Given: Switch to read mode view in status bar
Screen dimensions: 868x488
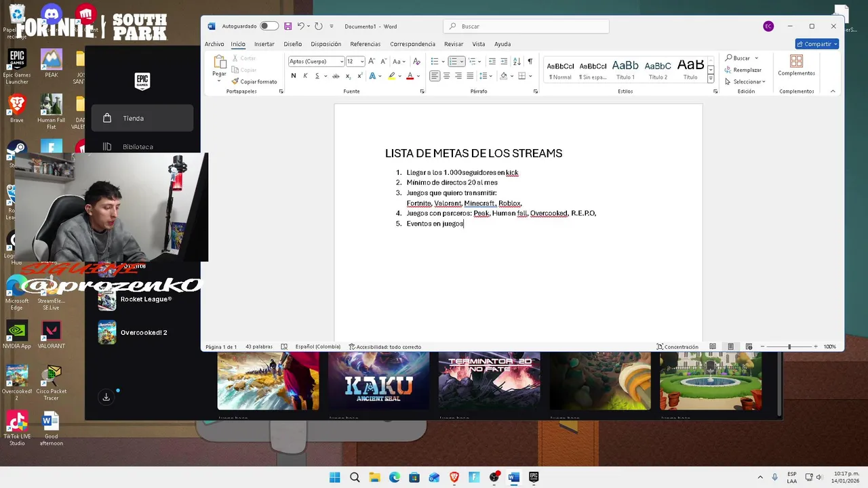Looking at the screenshot, I should tap(713, 346).
